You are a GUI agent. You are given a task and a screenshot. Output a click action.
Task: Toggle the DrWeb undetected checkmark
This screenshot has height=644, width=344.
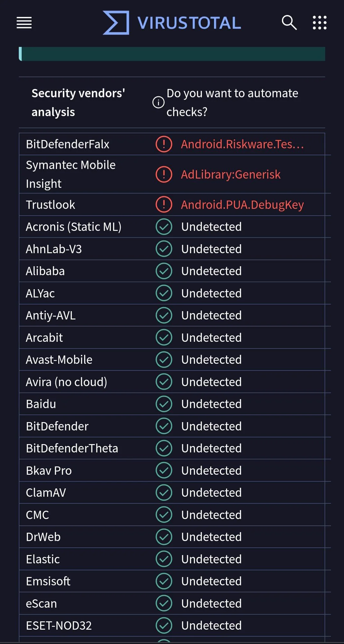[x=163, y=537]
